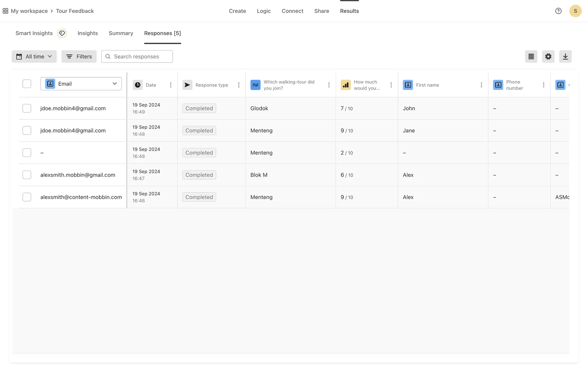Open the Email column selector dropdown
Viewport: 588px width, 368px height.
[81, 84]
